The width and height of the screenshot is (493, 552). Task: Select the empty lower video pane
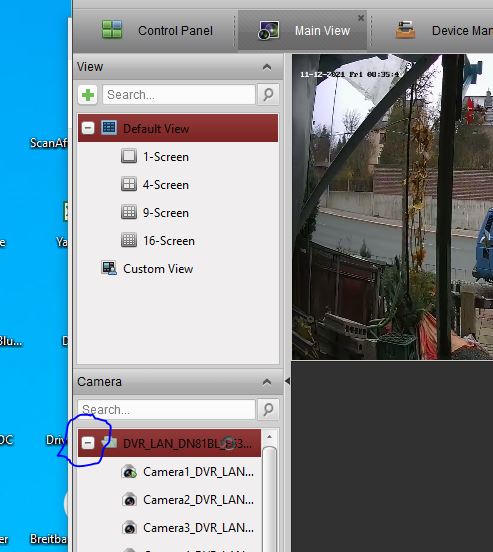[392, 457]
